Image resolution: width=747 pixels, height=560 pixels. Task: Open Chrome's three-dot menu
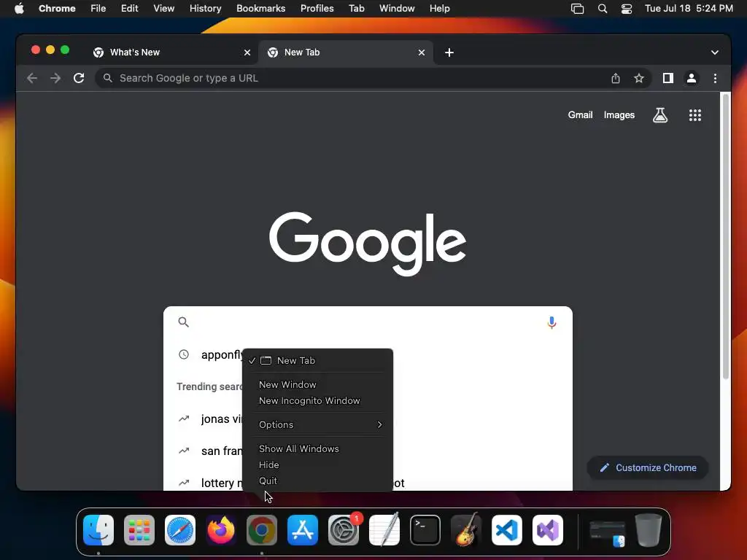tap(715, 78)
